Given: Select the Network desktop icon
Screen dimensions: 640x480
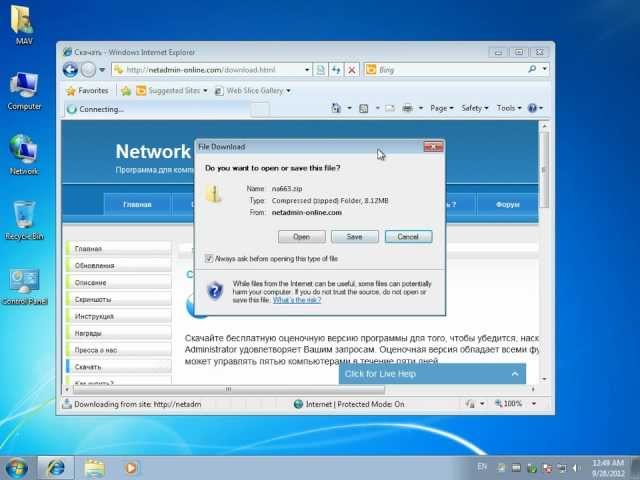Looking at the screenshot, I should 24,154.
